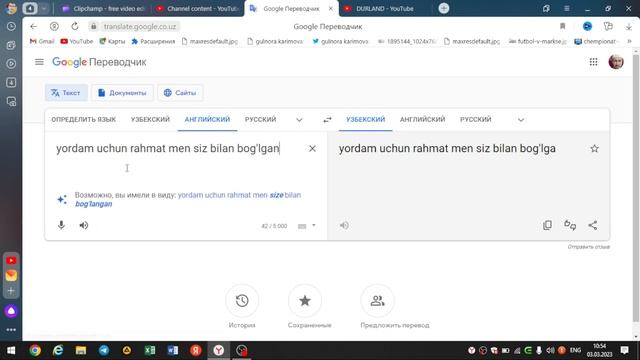640x360 pixels.
Task: Listen to the translated text
Action: pyautogui.click(x=344, y=225)
